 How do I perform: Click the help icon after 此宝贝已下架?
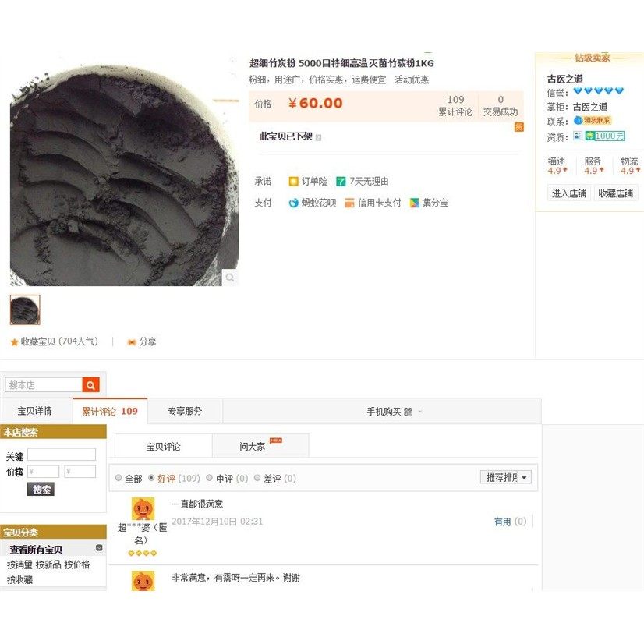[x=318, y=137]
